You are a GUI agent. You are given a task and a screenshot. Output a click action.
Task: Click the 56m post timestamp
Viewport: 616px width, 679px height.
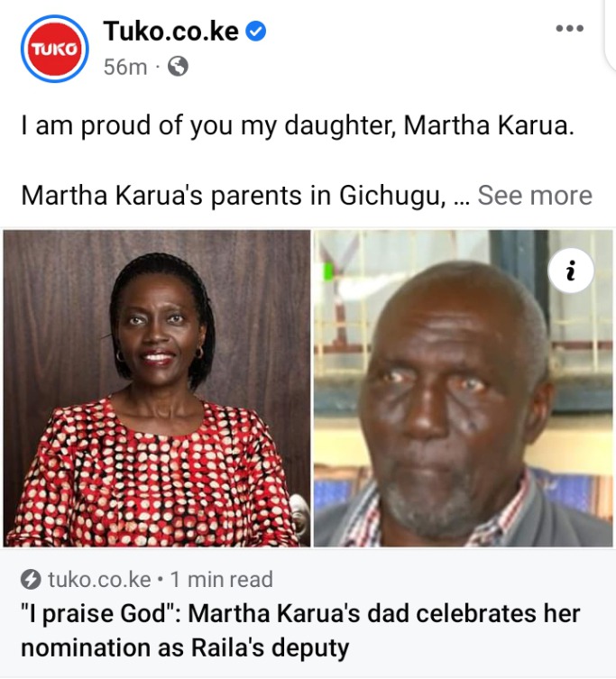tap(125, 67)
